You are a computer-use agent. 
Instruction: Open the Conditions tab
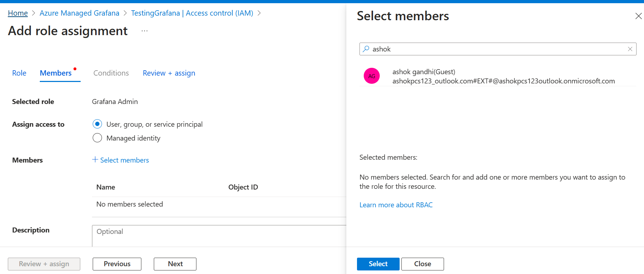click(111, 73)
